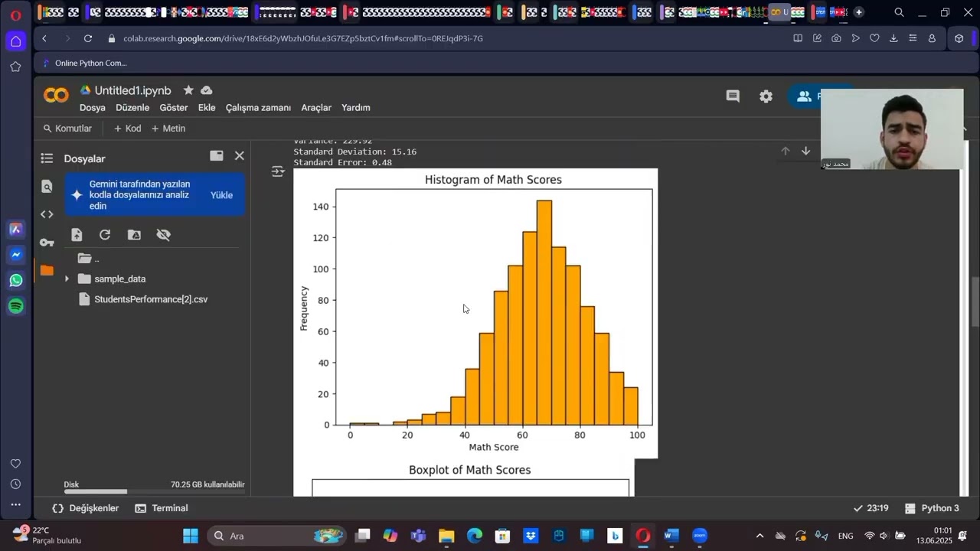
Task: Open Aria AI in Opera sidebar
Action: (x=16, y=229)
